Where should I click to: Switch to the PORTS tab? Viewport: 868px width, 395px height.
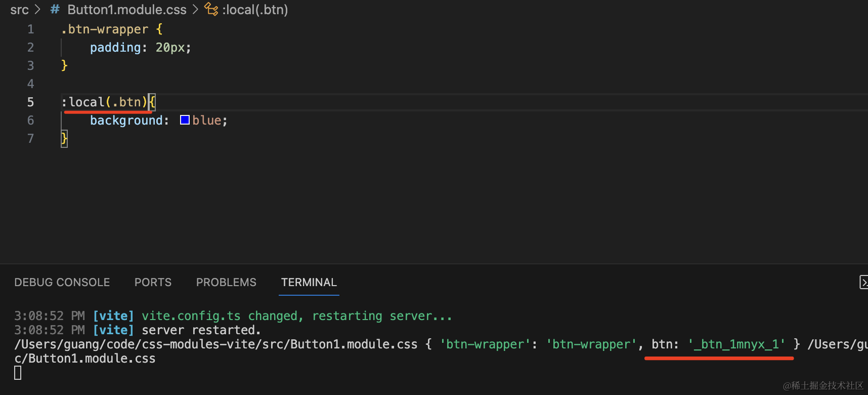[153, 282]
